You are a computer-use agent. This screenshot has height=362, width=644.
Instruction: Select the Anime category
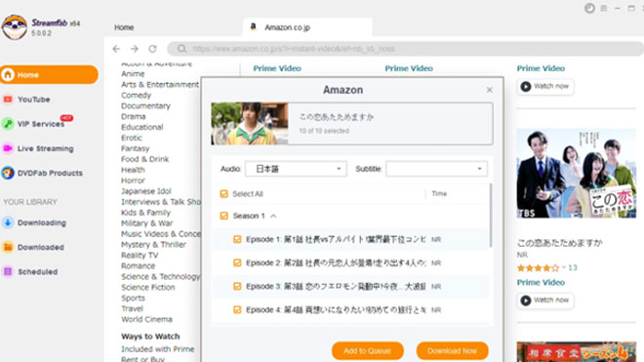tap(133, 74)
